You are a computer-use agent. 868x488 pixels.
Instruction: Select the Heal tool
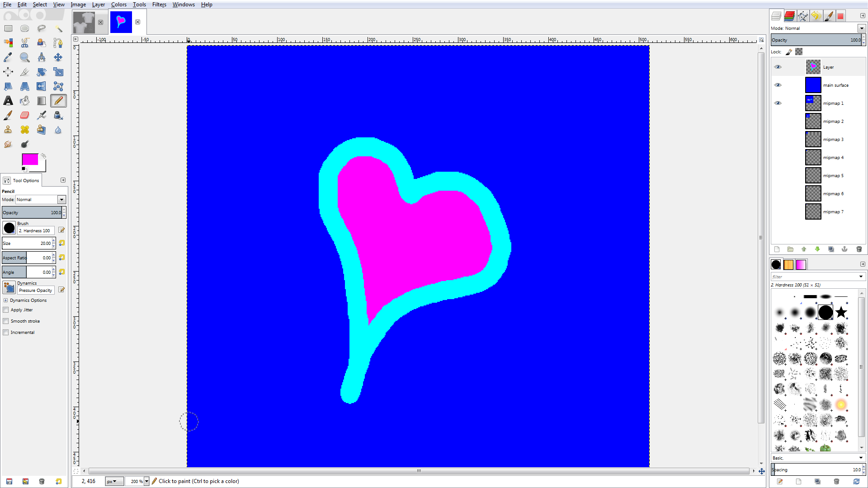click(x=25, y=130)
